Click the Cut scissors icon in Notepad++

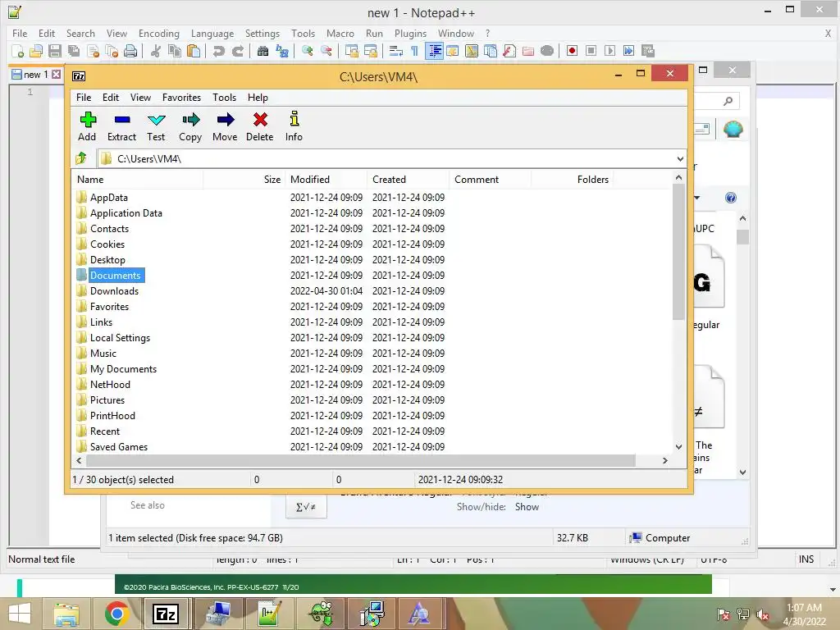click(156, 51)
